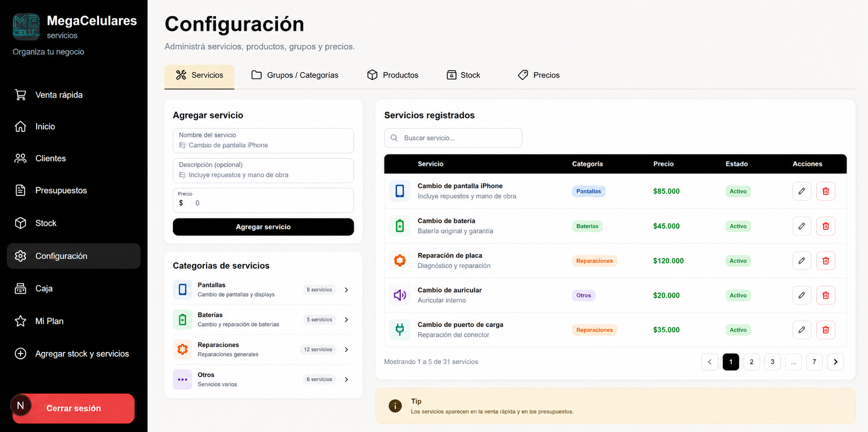Delete Reparación de placa service
Screen dimensions: 868x432
[x=826, y=261]
